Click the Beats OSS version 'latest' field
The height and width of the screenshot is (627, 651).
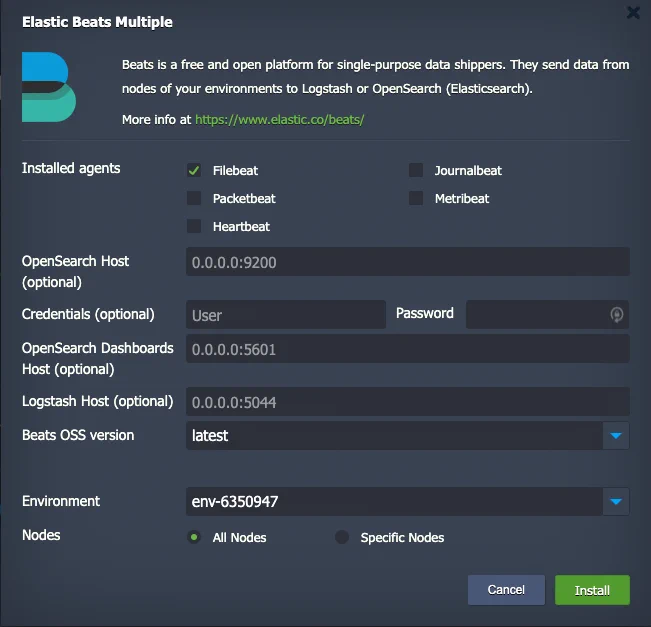click(x=394, y=436)
